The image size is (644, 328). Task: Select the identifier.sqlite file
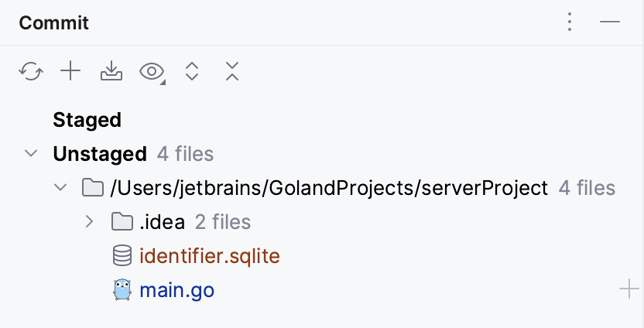pos(209,256)
